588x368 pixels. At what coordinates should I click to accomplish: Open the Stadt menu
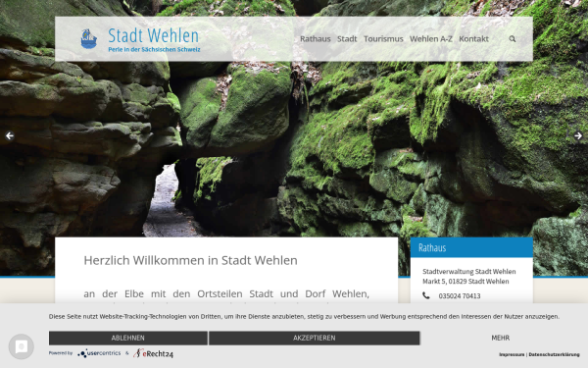[x=347, y=38]
